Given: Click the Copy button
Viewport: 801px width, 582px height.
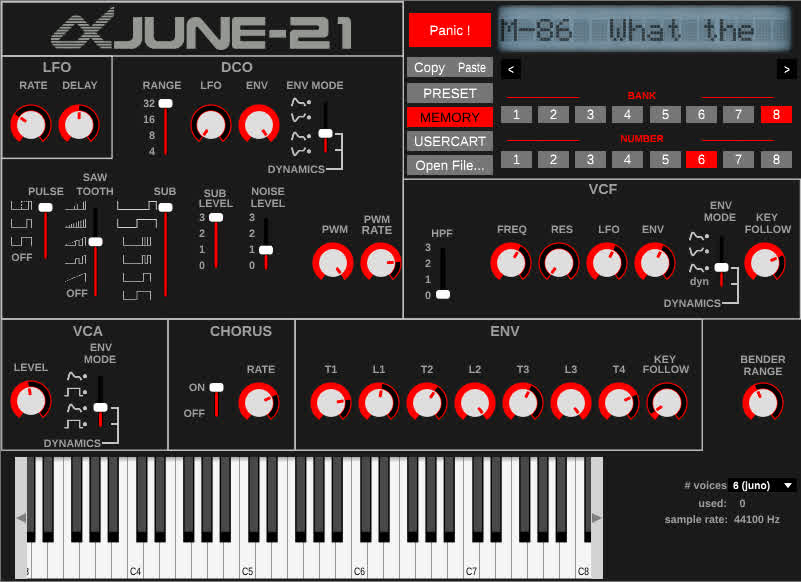Looking at the screenshot, I should 429,67.
